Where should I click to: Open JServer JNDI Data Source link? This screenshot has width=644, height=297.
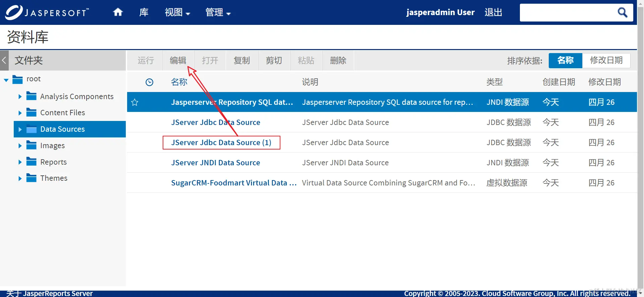[x=216, y=163]
